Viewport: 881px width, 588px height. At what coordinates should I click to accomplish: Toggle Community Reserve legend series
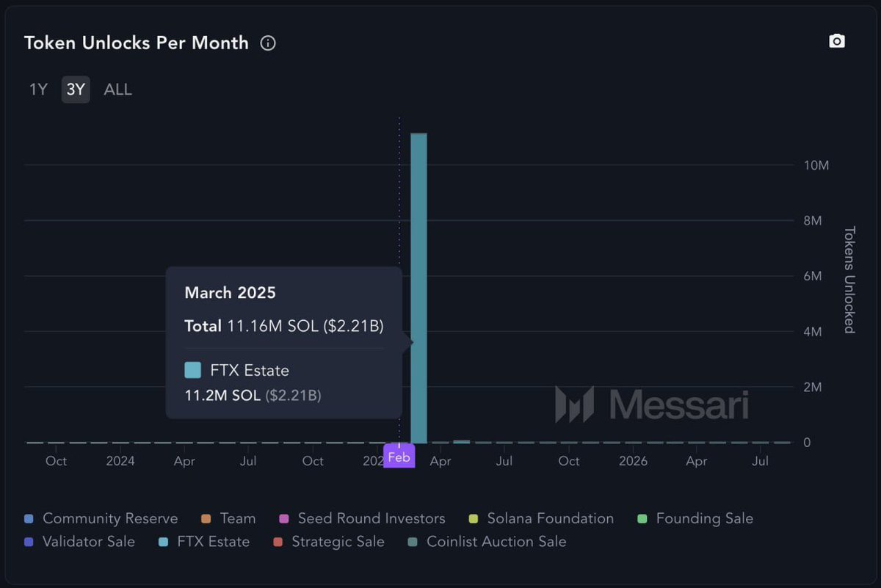101,518
